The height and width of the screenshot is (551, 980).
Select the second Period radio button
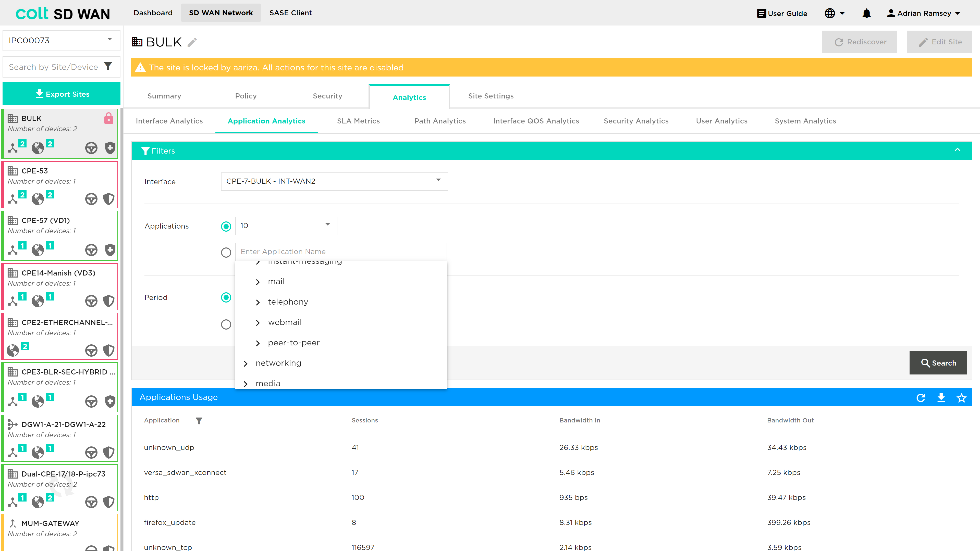pos(226,324)
